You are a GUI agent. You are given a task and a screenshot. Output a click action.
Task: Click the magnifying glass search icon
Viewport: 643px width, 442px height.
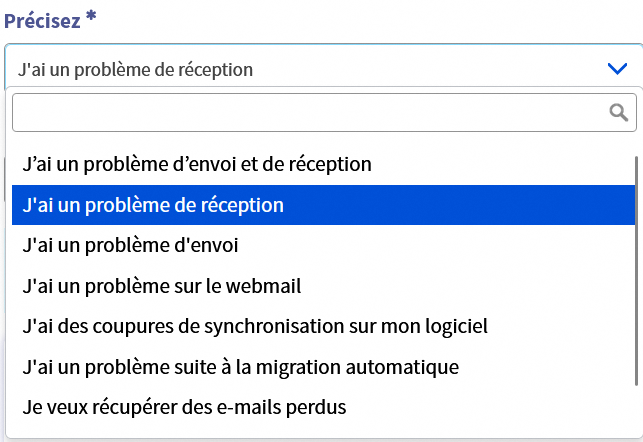tap(619, 112)
